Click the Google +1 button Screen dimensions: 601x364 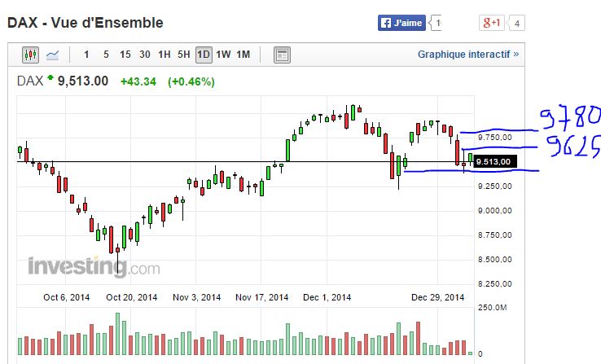(x=492, y=23)
